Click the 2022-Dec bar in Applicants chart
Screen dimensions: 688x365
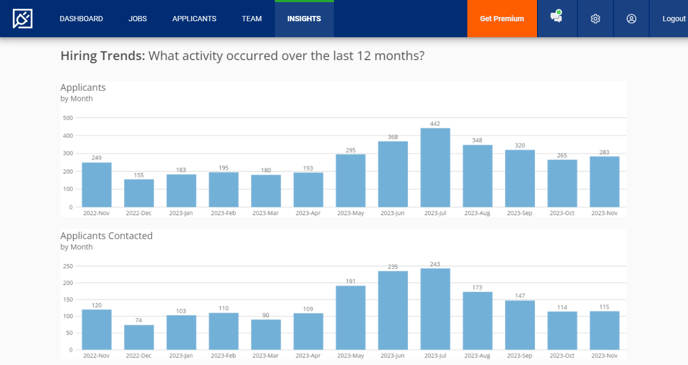coord(139,193)
